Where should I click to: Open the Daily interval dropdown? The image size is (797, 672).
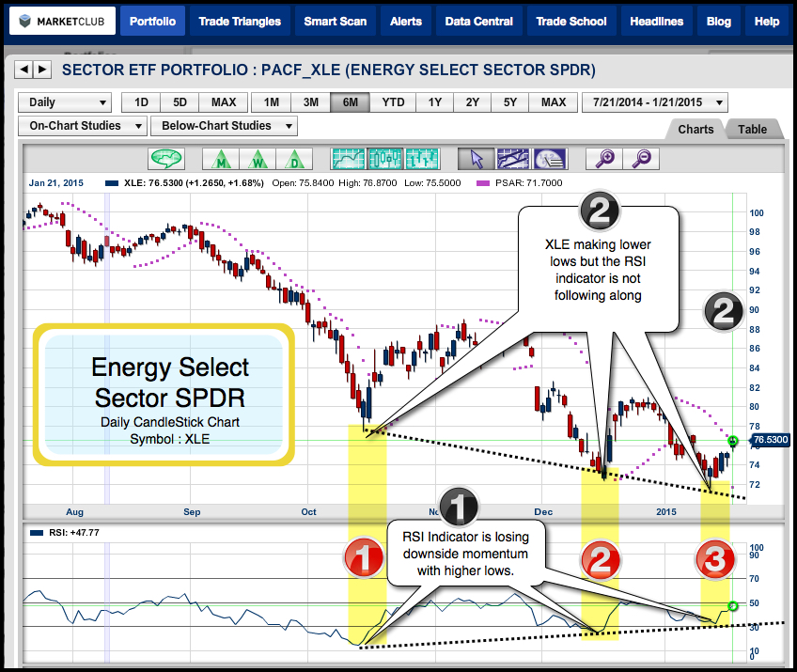[65, 102]
